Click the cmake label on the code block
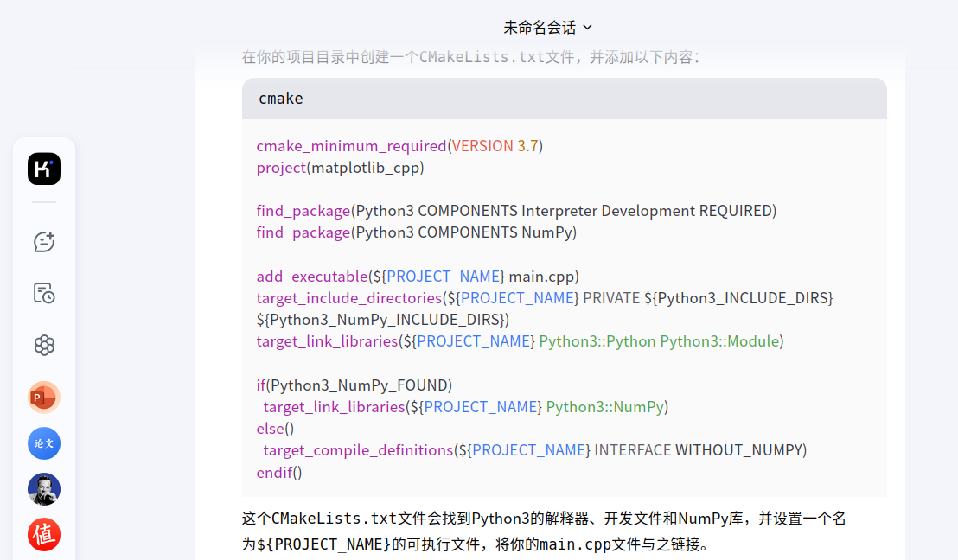Image resolution: width=958 pixels, height=560 pixels. click(x=280, y=98)
